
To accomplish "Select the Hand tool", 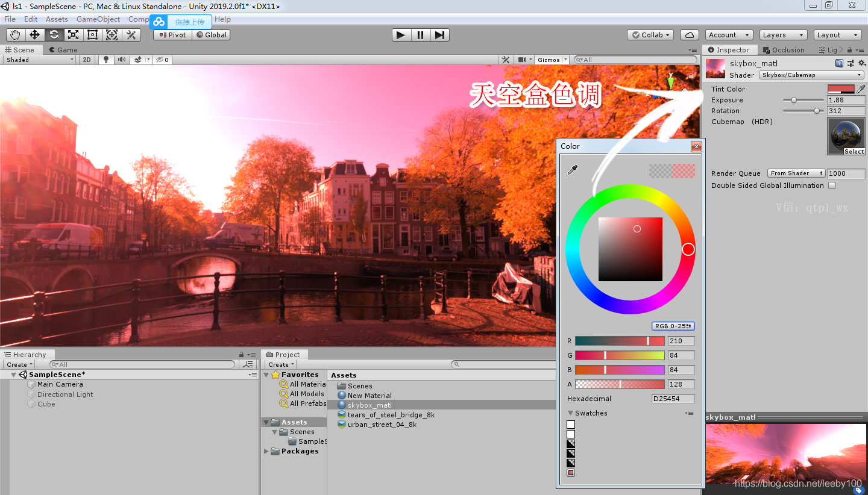I will click(x=16, y=35).
